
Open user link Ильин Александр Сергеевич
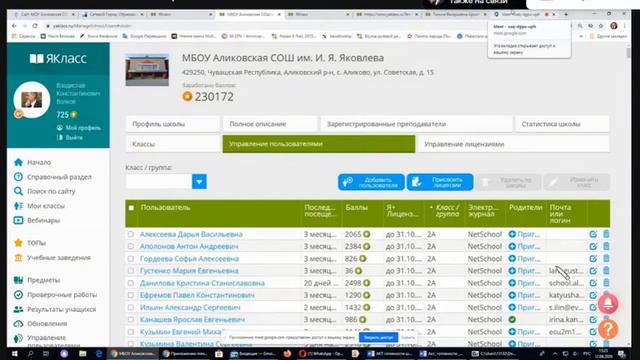190,307
